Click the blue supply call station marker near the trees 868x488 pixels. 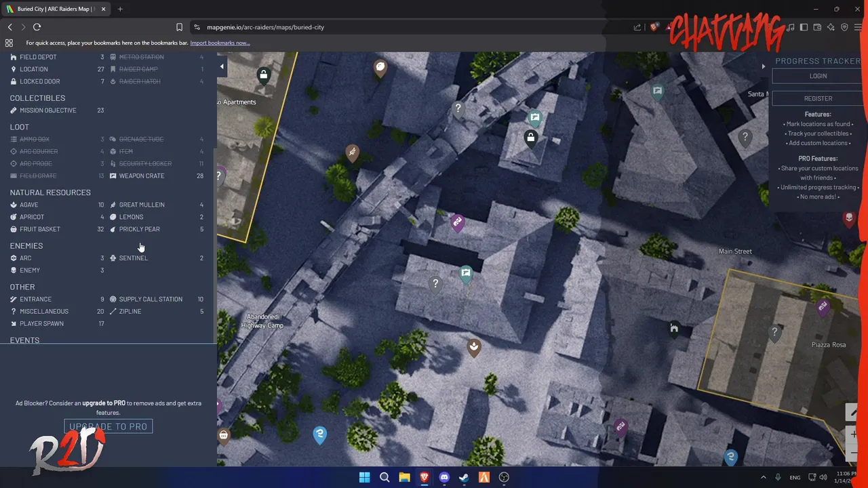pyautogui.click(x=320, y=434)
